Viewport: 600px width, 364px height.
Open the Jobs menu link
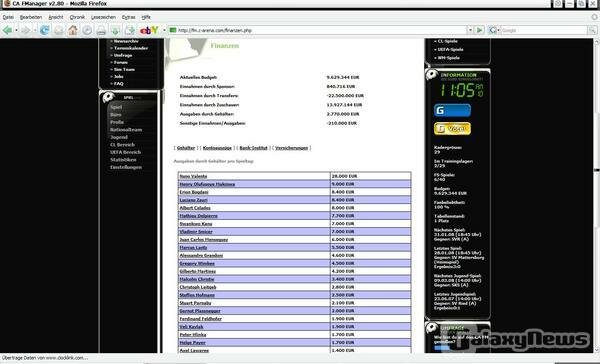pyautogui.click(x=119, y=77)
